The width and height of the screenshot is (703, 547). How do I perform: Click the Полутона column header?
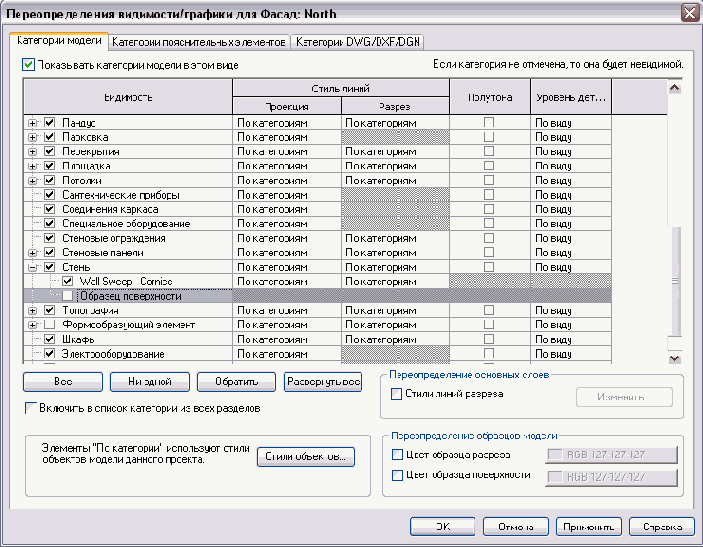coord(490,97)
